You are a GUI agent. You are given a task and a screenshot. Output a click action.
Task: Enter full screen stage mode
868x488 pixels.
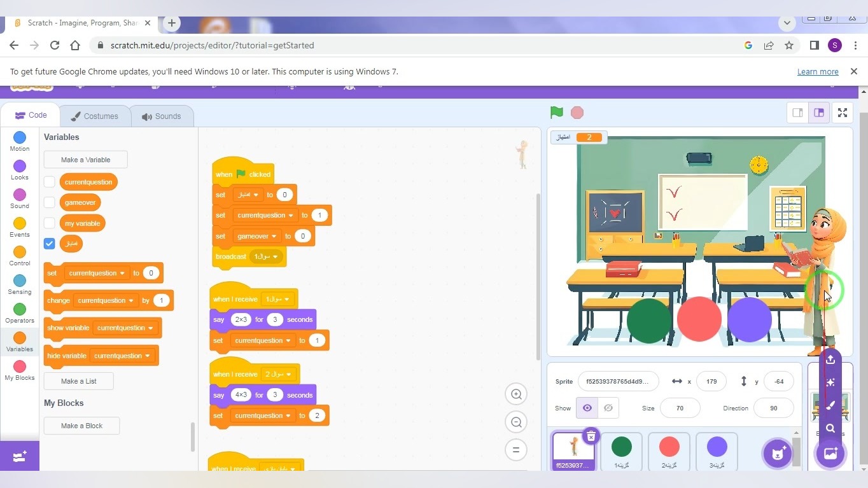[x=843, y=113]
